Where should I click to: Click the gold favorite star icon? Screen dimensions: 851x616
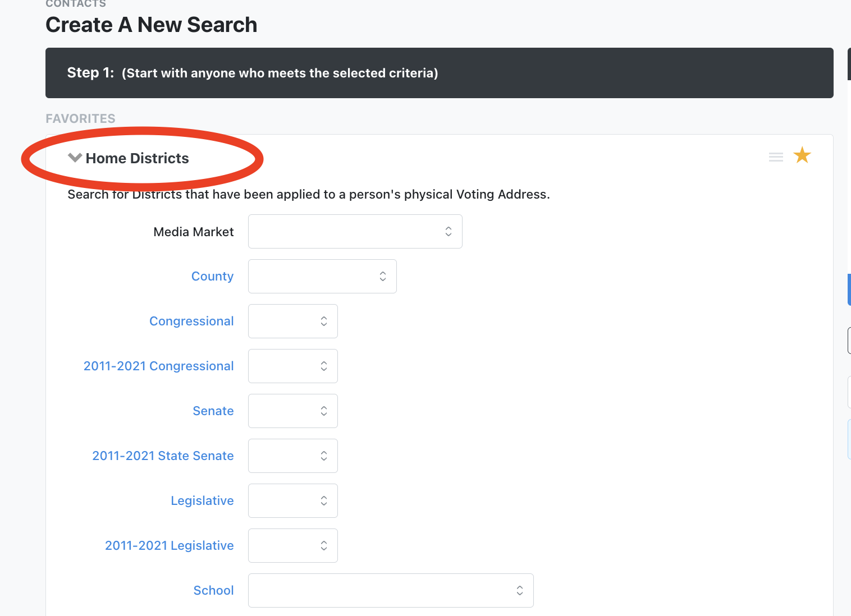tap(802, 155)
